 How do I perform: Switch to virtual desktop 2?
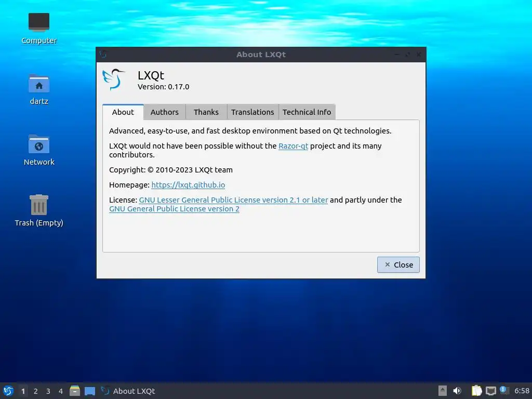click(36, 391)
